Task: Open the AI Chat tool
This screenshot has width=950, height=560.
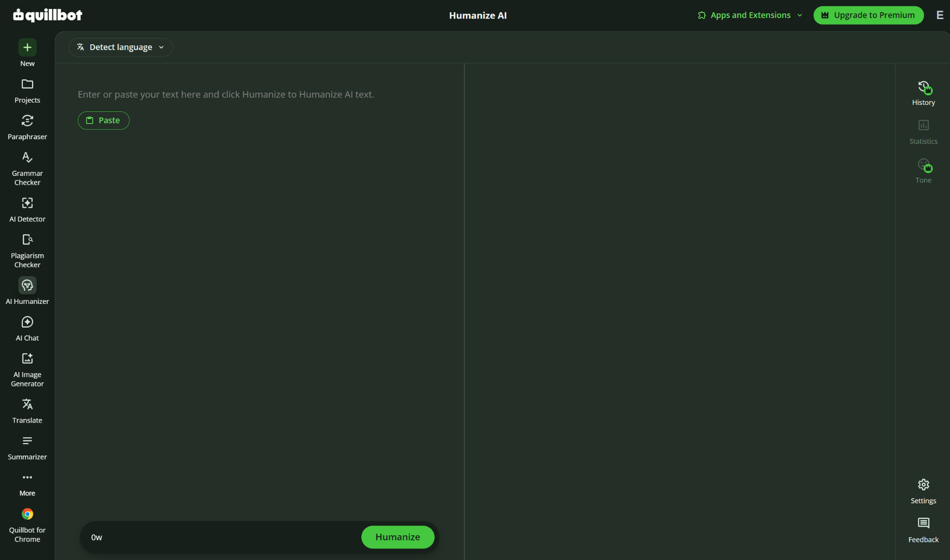Action: (27, 329)
